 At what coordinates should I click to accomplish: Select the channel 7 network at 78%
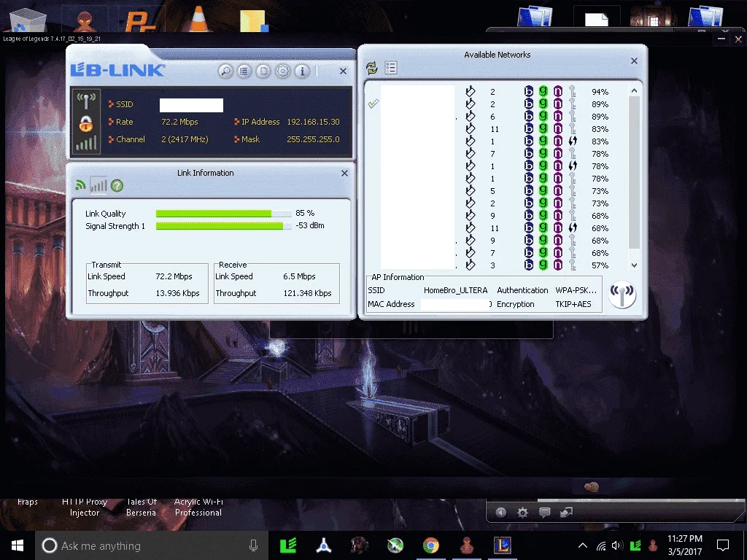coord(497,154)
